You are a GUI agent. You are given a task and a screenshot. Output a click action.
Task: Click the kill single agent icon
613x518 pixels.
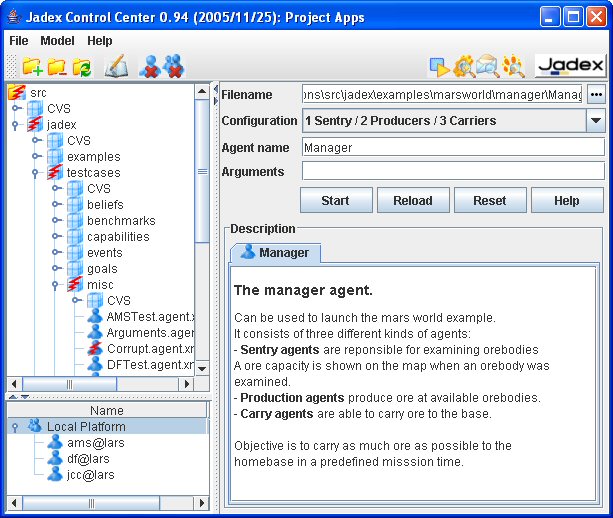(x=150, y=66)
